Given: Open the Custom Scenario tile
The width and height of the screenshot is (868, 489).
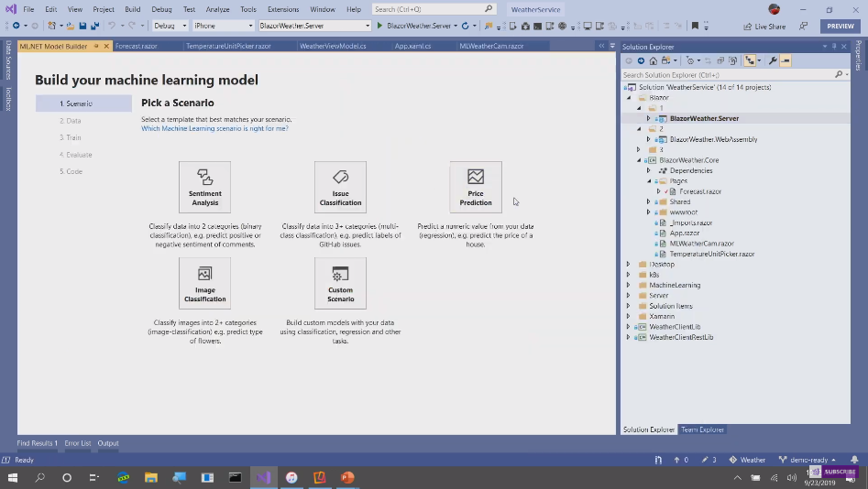Looking at the screenshot, I should pyautogui.click(x=340, y=283).
